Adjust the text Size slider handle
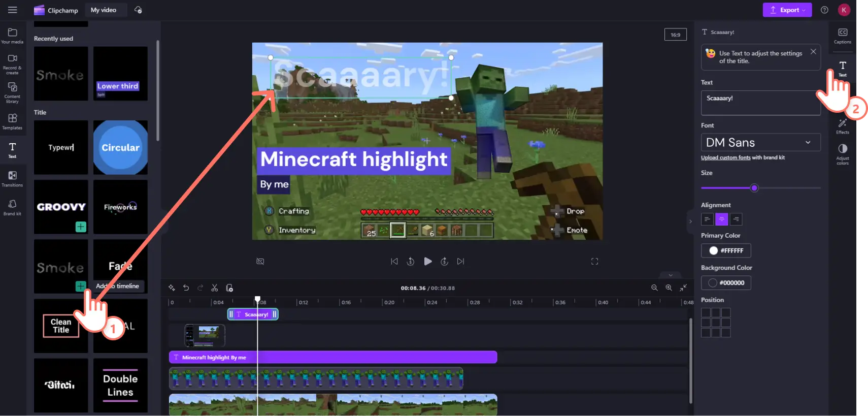Viewport: 868px width, 416px height. tap(754, 188)
